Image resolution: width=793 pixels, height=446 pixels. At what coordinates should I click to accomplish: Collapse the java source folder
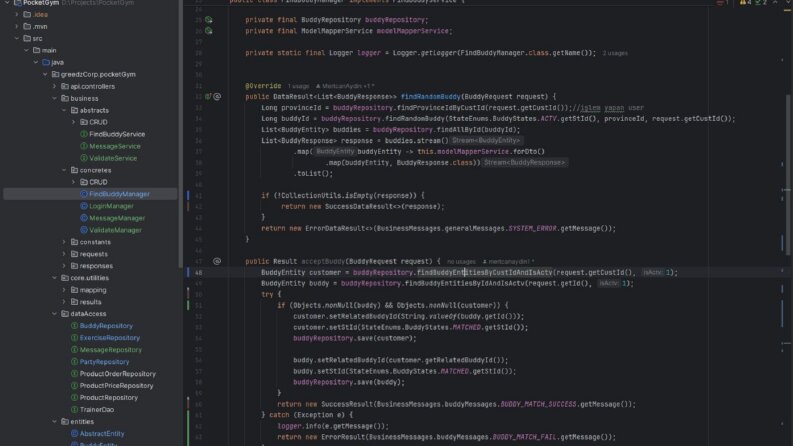[36, 62]
